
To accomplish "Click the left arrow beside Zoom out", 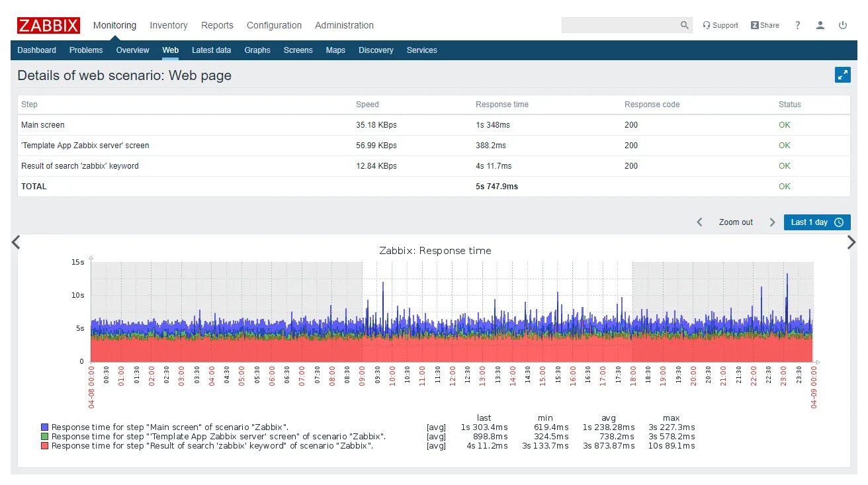I will coord(699,222).
